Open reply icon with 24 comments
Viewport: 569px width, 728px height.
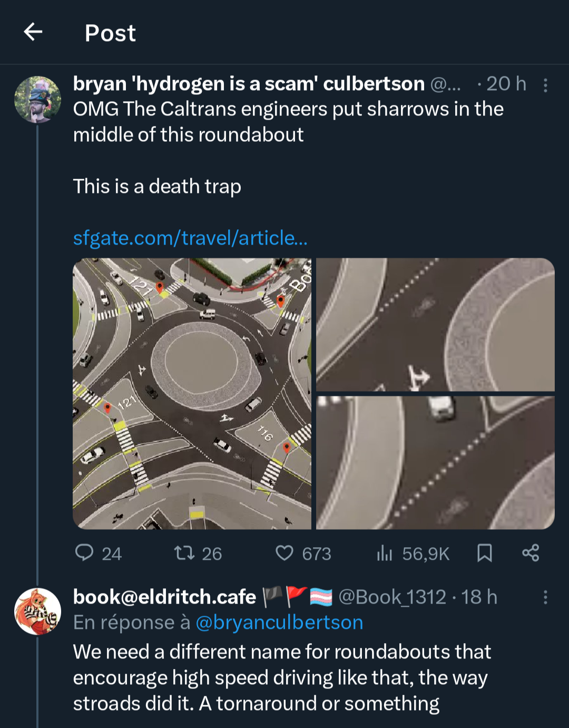tap(85, 553)
